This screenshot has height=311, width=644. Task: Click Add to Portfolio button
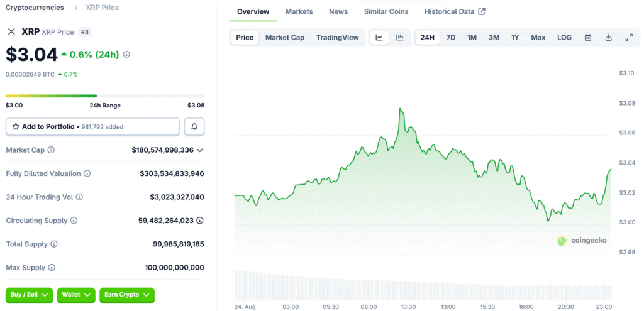(x=93, y=127)
